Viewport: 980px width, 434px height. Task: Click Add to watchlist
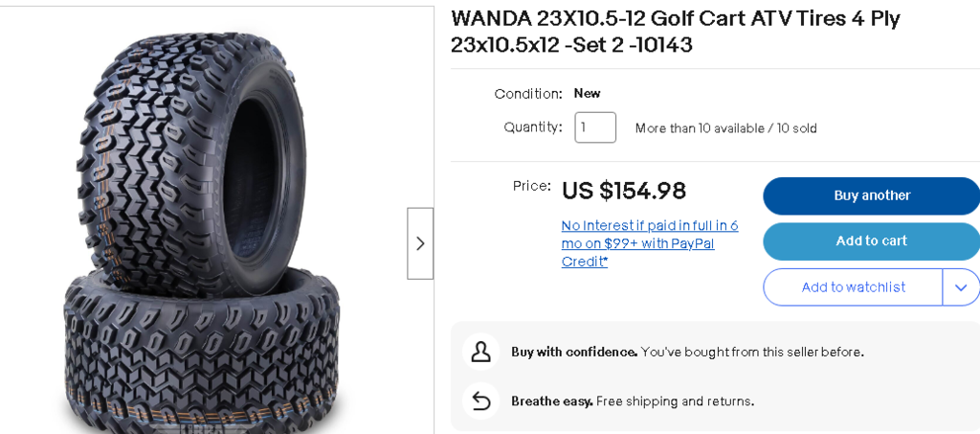(x=853, y=287)
